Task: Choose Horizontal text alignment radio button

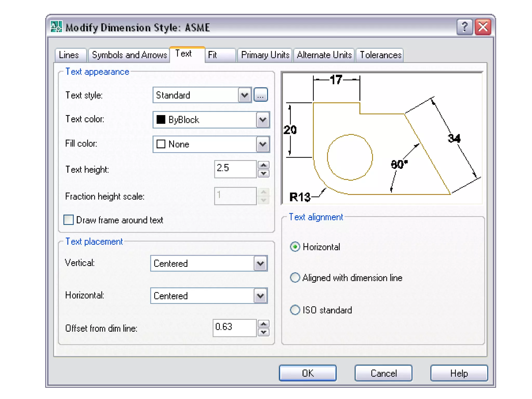Action: [295, 247]
